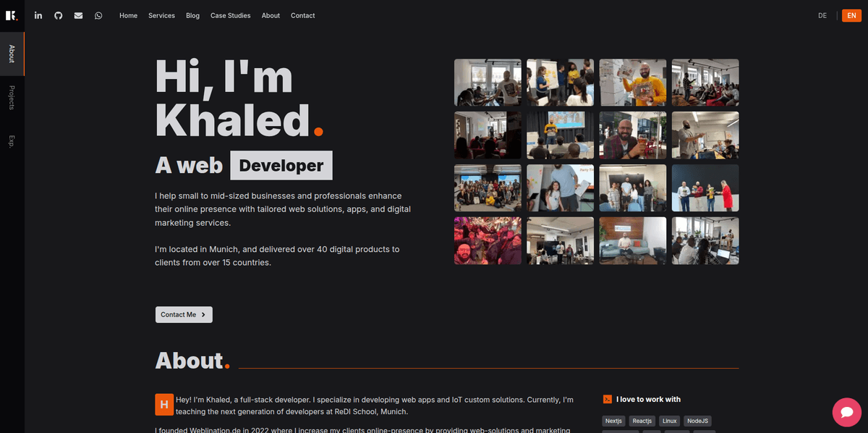Viewport: 868px width, 433px height.
Task: Click the Linux technology tag
Action: click(669, 421)
